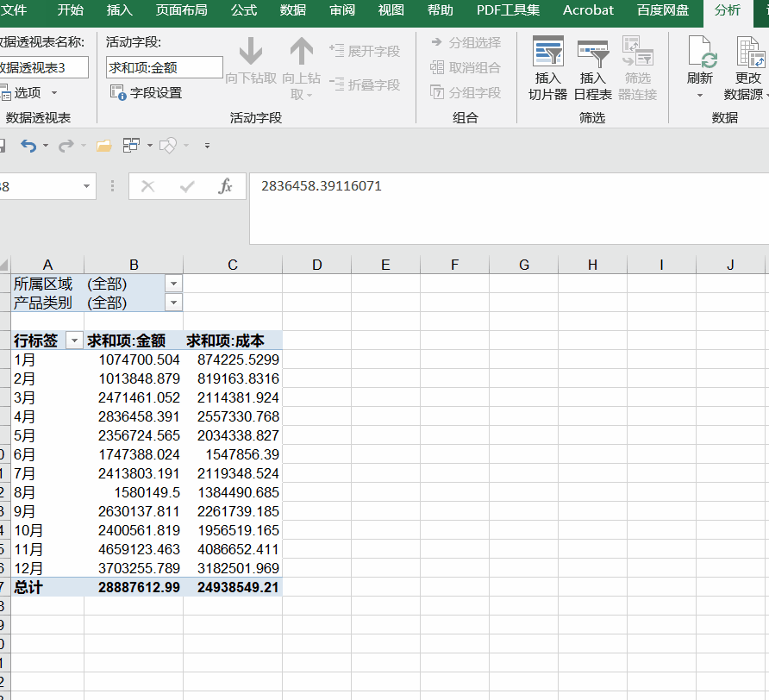Switch to the 页面布局 tab
Image resolution: width=769 pixels, height=700 pixels.
[x=181, y=10]
